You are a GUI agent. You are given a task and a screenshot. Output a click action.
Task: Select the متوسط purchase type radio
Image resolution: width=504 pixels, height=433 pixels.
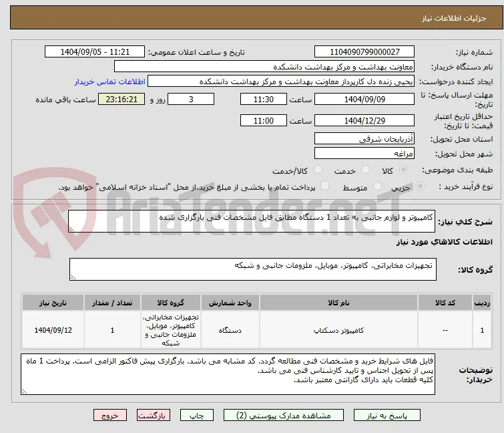377,186
